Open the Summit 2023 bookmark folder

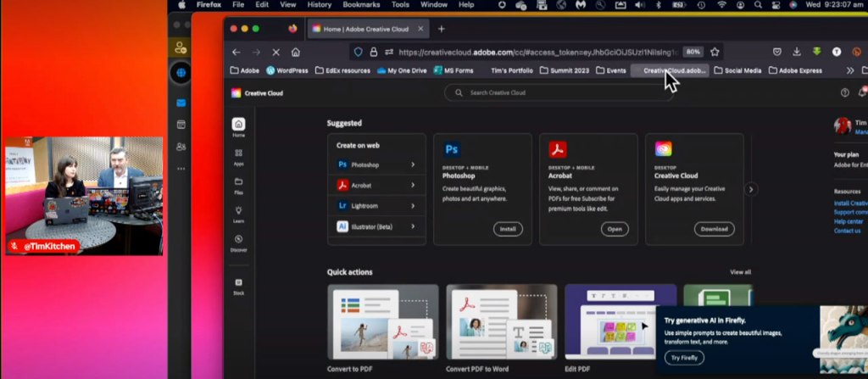pos(563,70)
